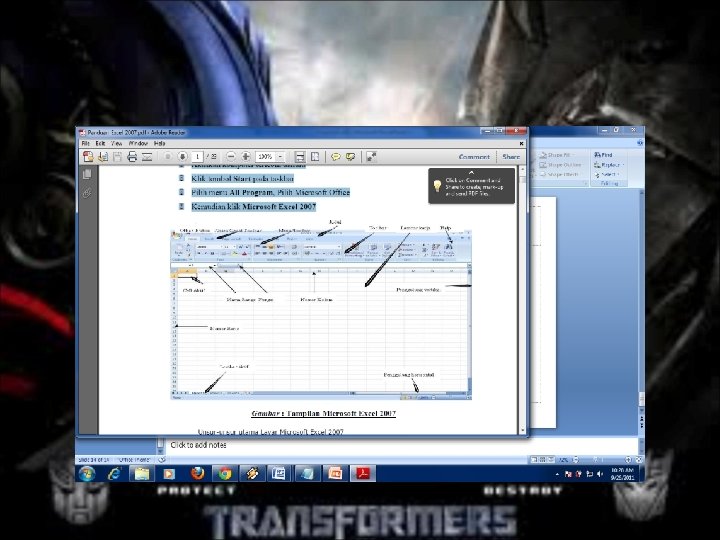Add a sticky note comment icon
This screenshot has height=540, width=720.
336,157
